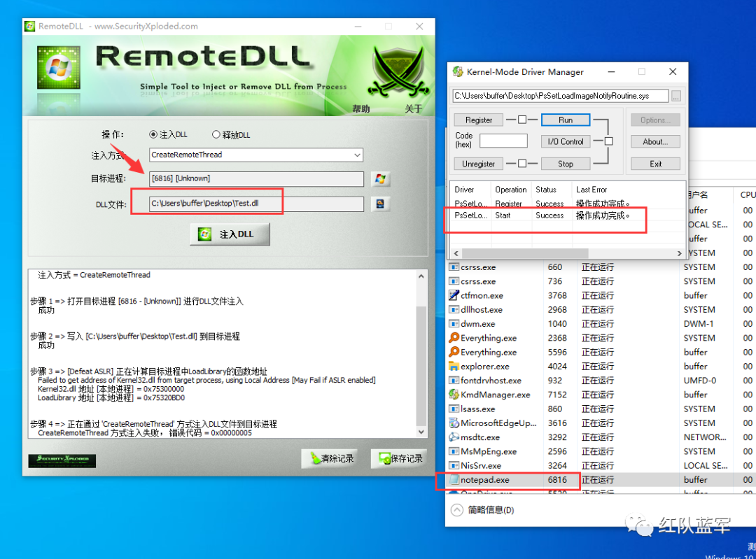Click the Stop driver button
This screenshot has width=756, height=559.
[x=566, y=164]
